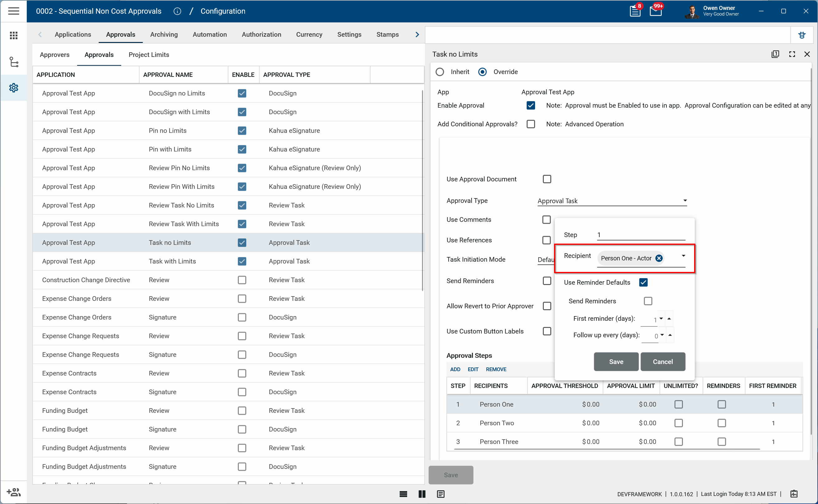Click Cancel in the step popup

coord(663,362)
